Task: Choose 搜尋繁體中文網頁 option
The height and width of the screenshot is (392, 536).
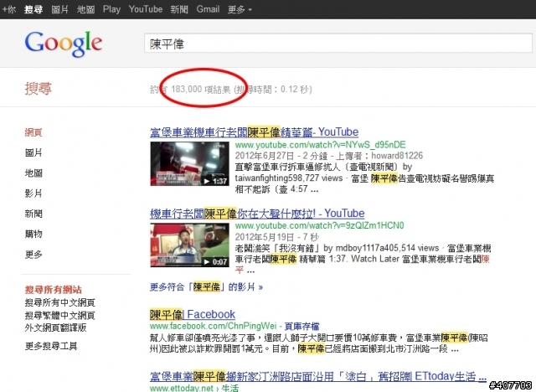Action: click(x=59, y=315)
